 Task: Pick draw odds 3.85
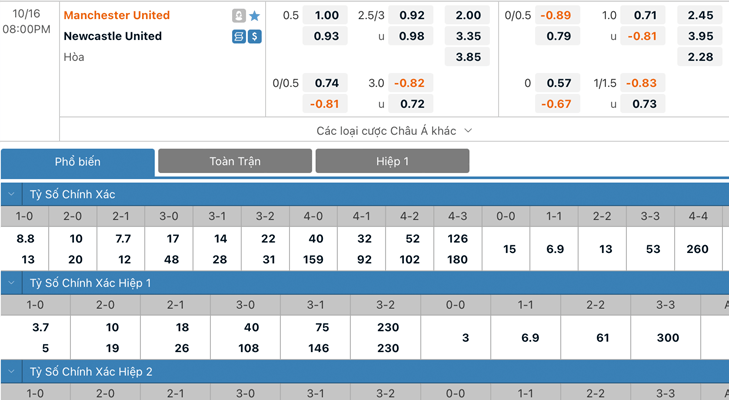point(467,57)
